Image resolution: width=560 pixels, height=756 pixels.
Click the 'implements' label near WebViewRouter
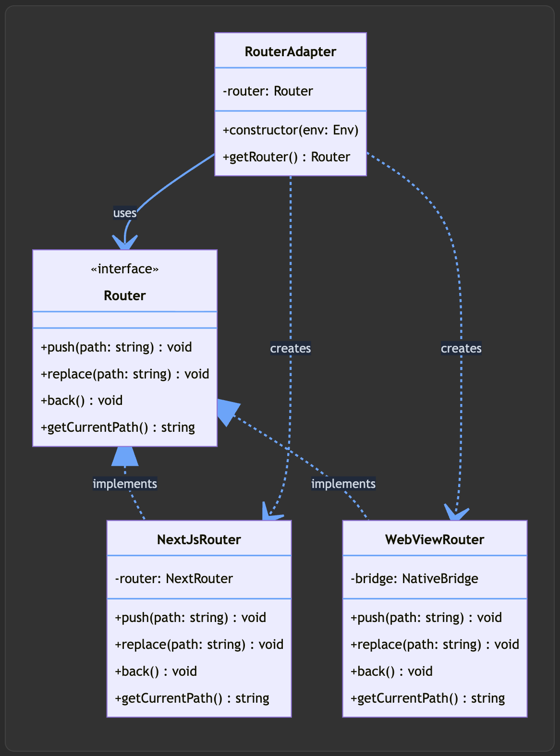coord(343,484)
